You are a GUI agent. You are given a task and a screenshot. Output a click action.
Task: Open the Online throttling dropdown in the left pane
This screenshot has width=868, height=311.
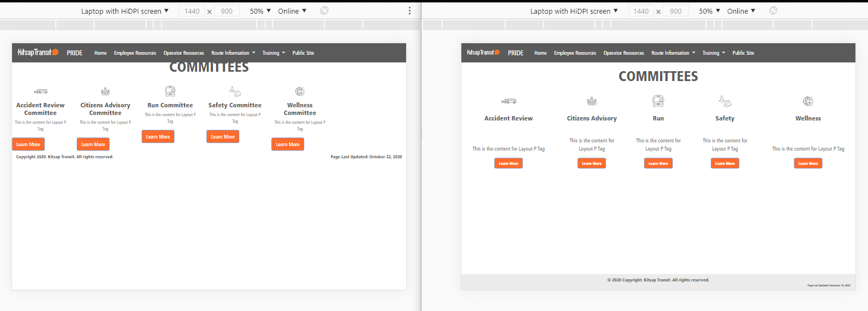point(292,11)
